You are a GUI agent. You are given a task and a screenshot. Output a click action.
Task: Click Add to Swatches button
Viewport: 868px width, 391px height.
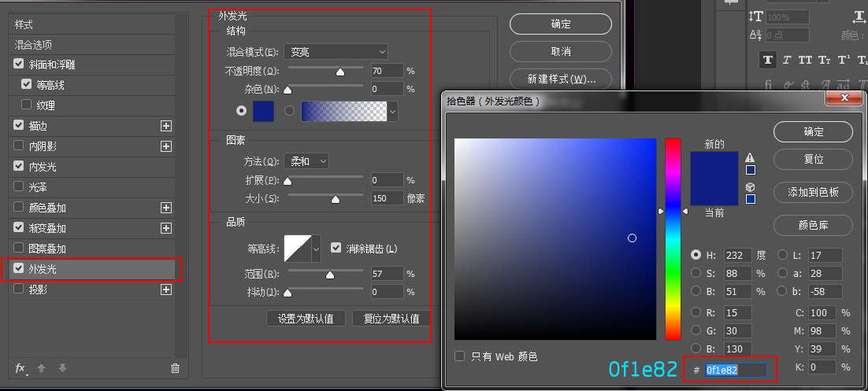tap(813, 192)
